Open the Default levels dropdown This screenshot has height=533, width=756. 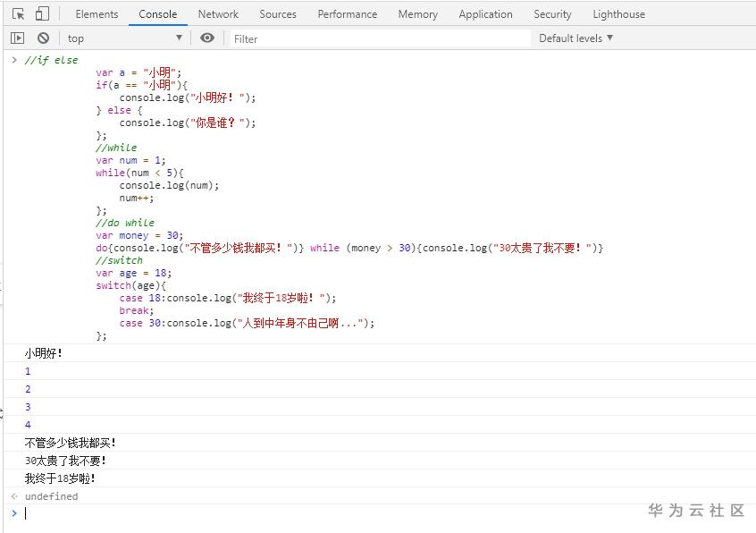(575, 38)
